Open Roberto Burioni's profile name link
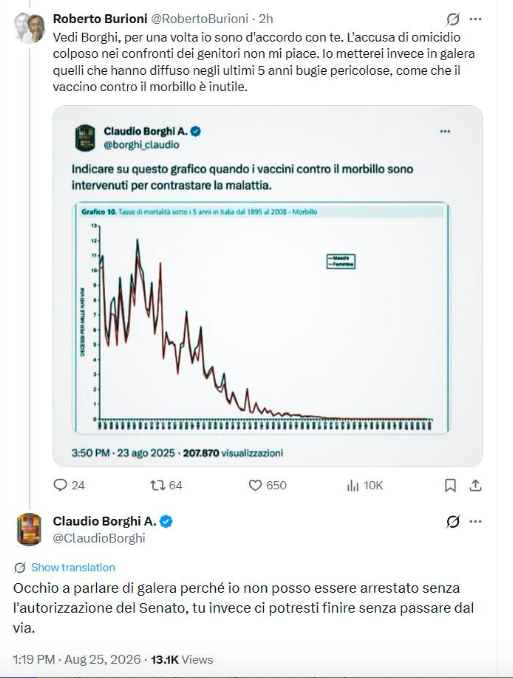The height and width of the screenshot is (678, 513). tap(100, 19)
